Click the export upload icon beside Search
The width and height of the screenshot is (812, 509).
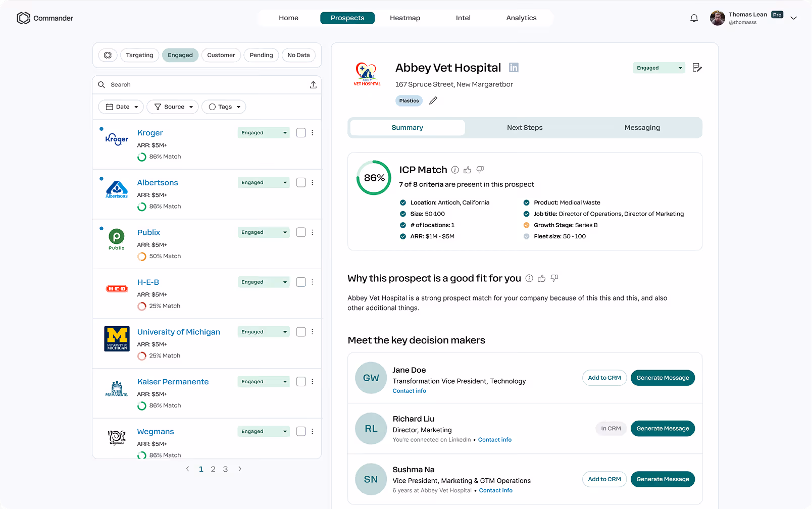(x=313, y=85)
